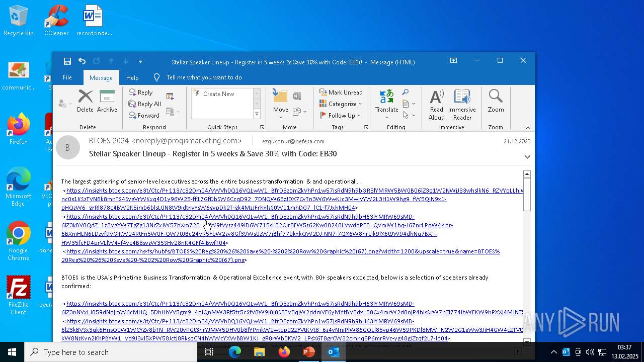Open the BTOES Reg & Save graphic link
Screen dimensions: 644x362
[x=280, y=256]
